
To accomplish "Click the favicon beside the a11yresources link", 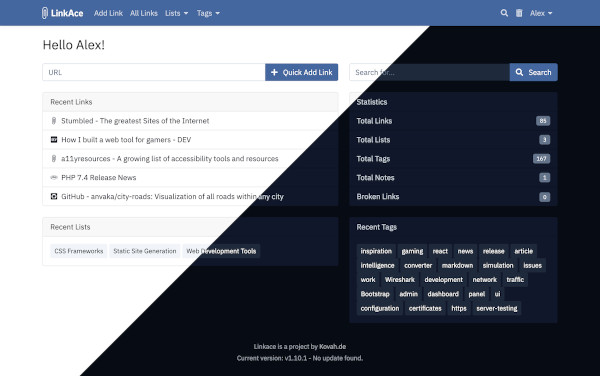I will [54, 158].
